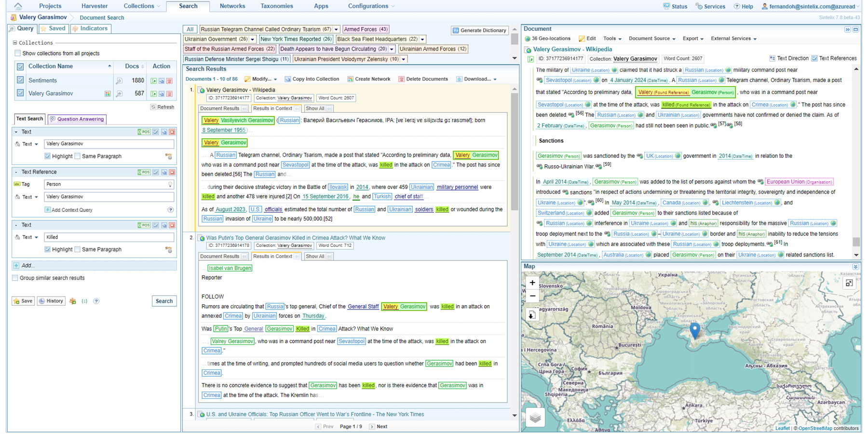
Task: Click the curly braces icon near History
Action: [x=84, y=301]
